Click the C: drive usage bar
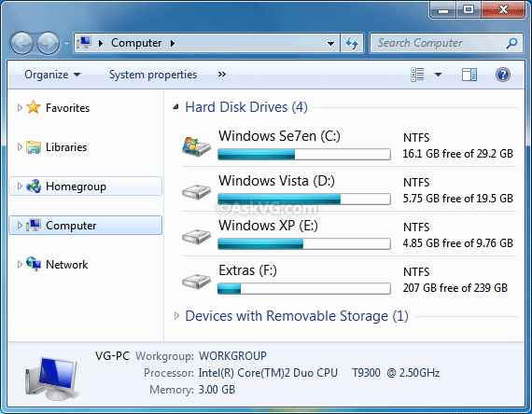 click(x=304, y=154)
